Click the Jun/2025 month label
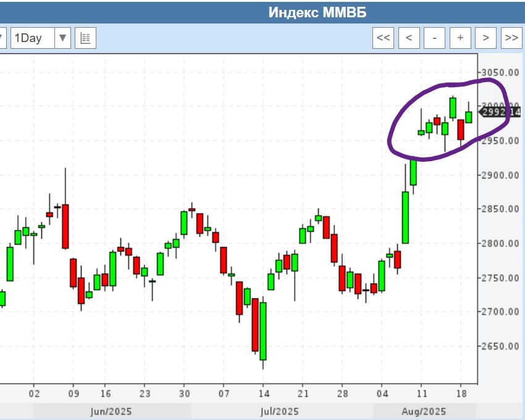 tap(111, 411)
